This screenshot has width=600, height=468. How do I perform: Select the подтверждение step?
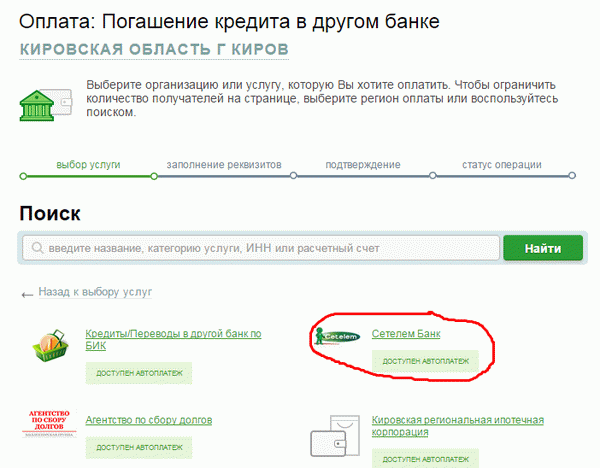coord(362,164)
